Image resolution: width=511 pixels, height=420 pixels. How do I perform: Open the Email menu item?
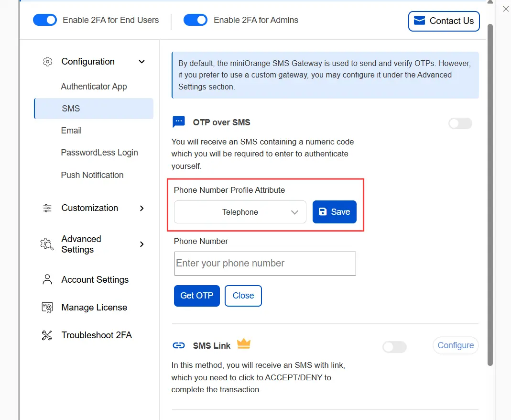(x=71, y=131)
